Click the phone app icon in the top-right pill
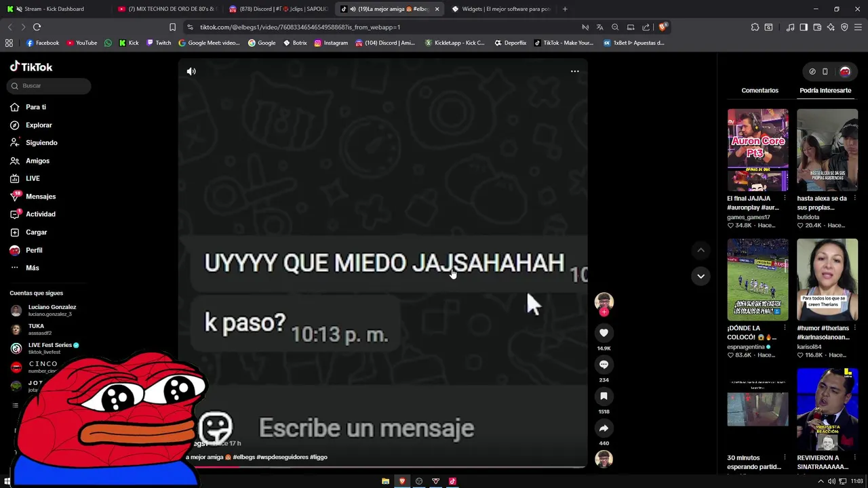Screen dimensions: 868x488 (x=825, y=71)
